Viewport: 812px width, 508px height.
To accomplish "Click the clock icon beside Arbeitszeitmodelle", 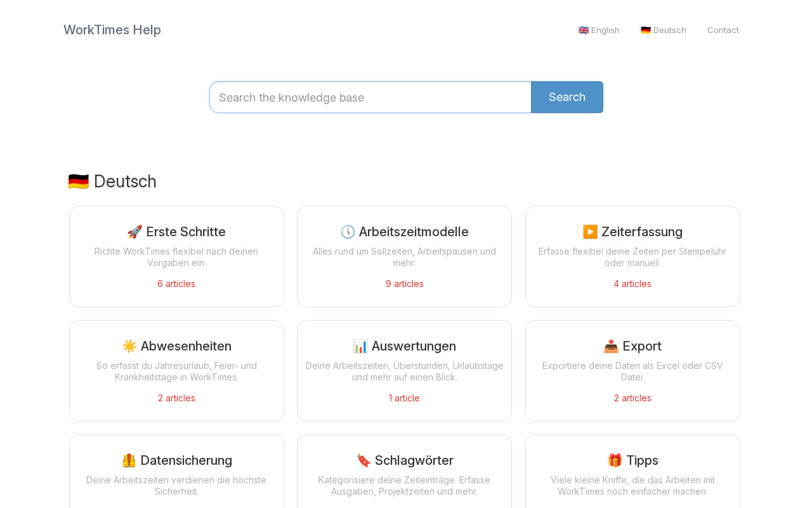I will (x=348, y=232).
